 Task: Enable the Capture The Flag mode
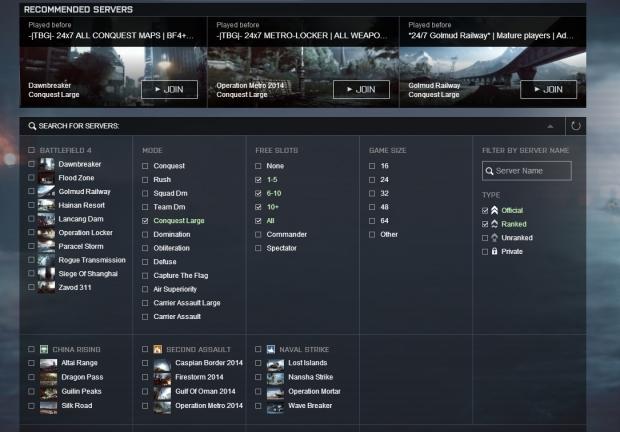click(x=145, y=275)
